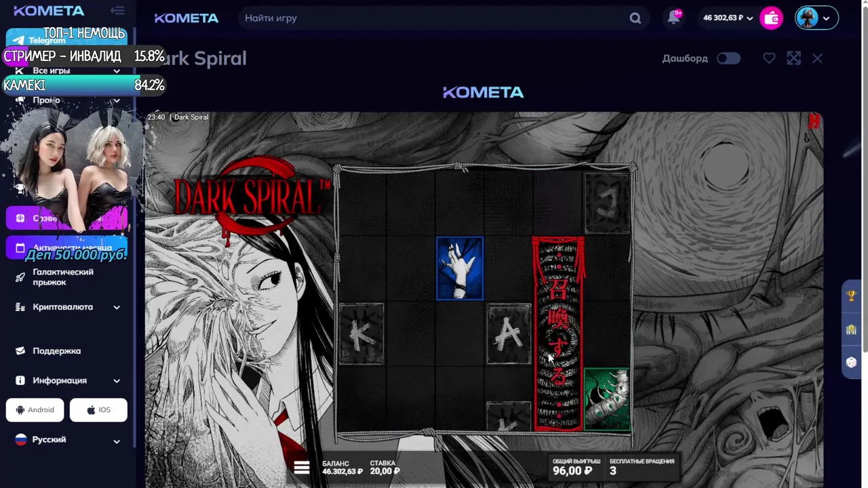Click the red kanji scroll reel
Viewport: 868px width, 488px height.
coord(558,333)
